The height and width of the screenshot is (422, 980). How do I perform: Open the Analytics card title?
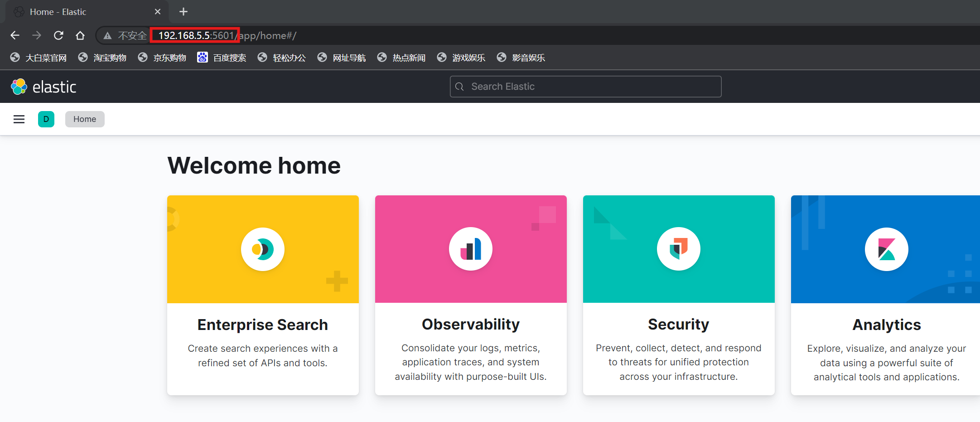click(x=886, y=325)
